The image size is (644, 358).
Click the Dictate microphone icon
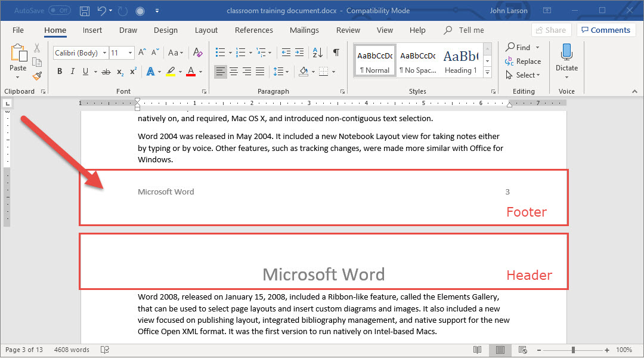click(x=566, y=53)
